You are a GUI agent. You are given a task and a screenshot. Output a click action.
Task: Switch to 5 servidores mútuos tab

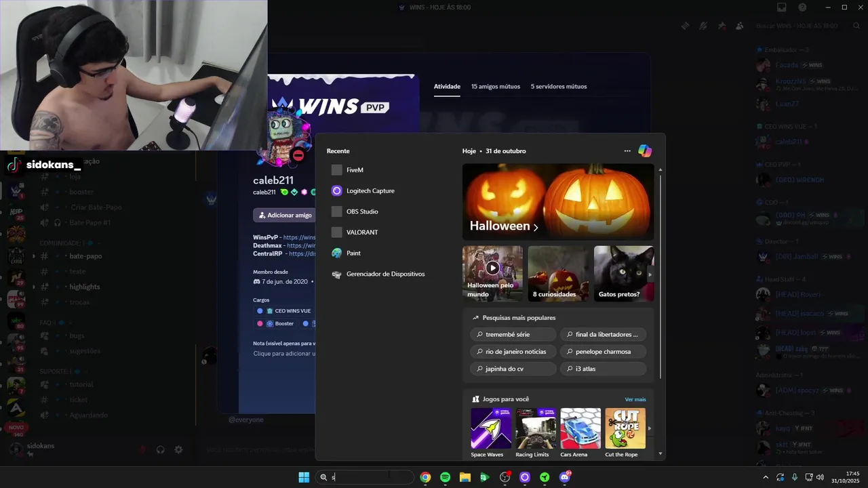[x=559, y=87]
